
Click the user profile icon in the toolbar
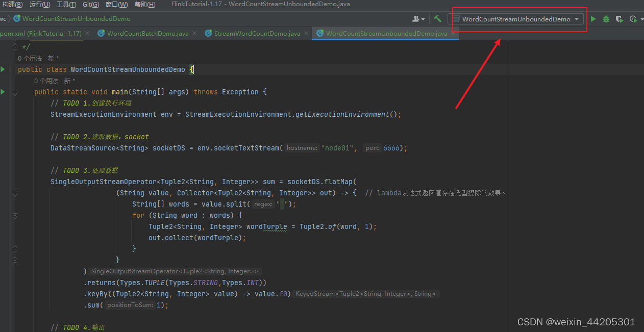415,18
